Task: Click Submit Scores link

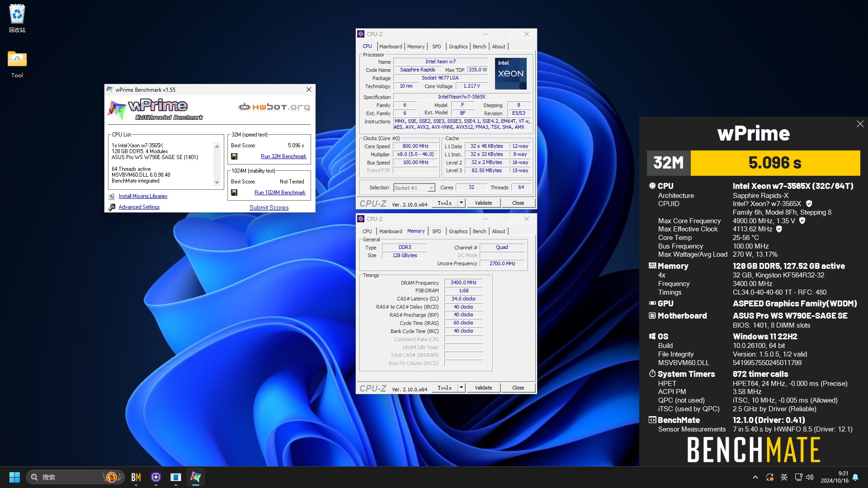Action: point(269,207)
